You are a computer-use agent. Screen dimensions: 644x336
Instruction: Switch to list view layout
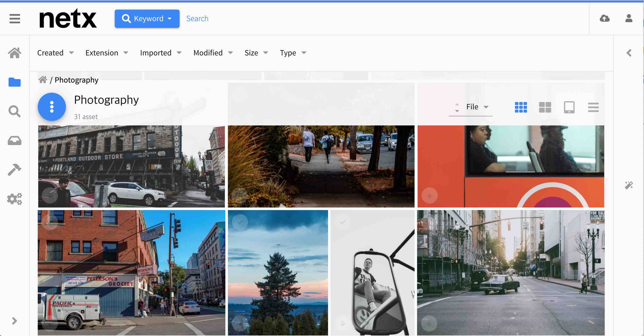pyautogui.click(x=593, y=107)
